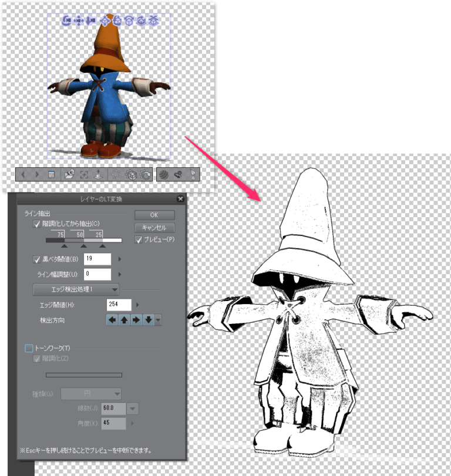Click the ライン抽出 section label
Screen dimensions: 451x476
click(38, 214)
